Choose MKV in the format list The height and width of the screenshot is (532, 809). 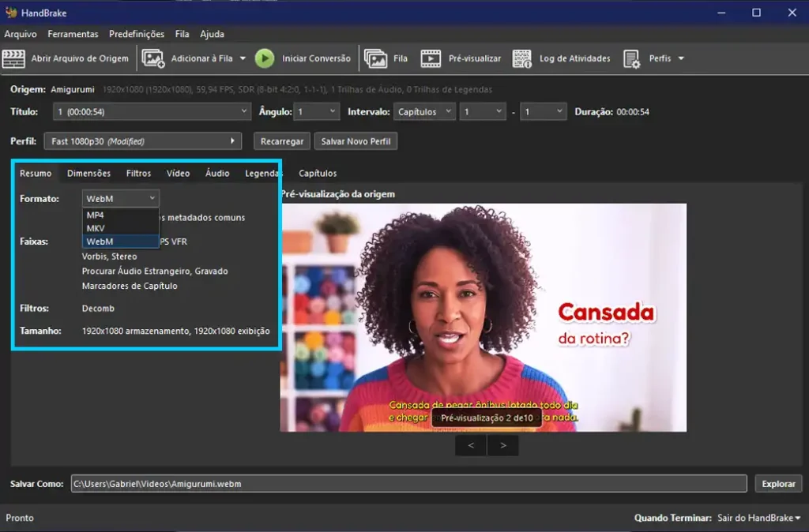pyautogui.click(x=96, y=228)
